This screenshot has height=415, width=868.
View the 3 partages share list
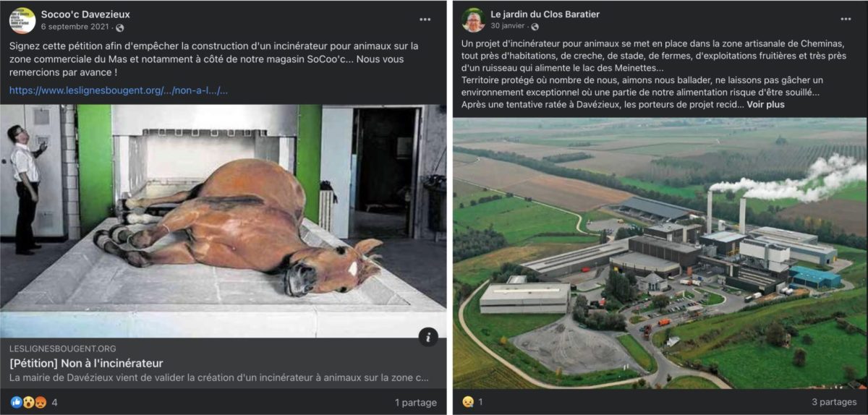tap(834, 402)
